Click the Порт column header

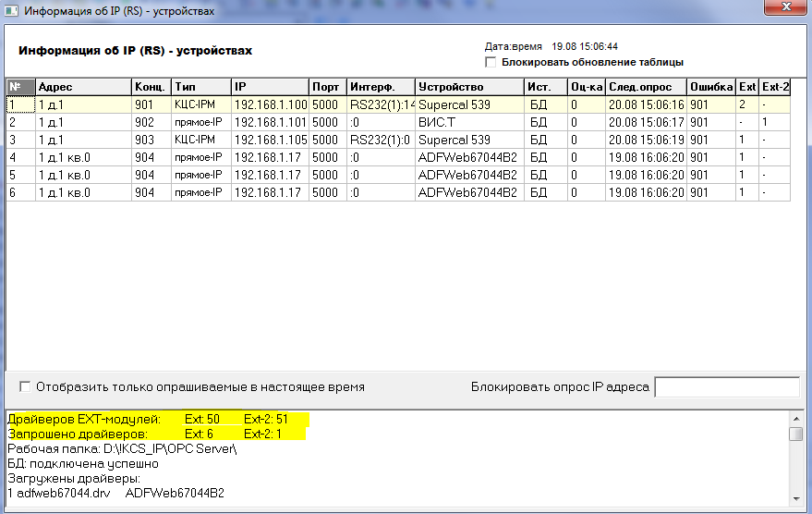pyautogui.click(x=327, y=87)
